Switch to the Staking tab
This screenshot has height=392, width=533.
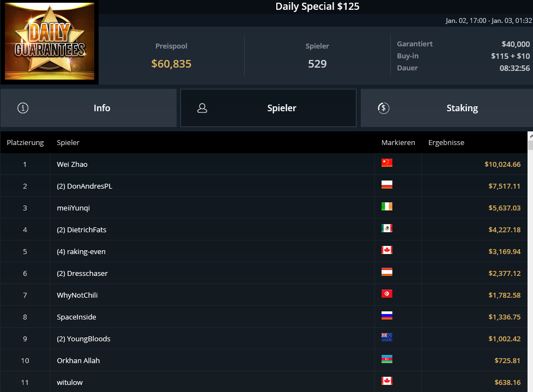(x=447, y=108)
